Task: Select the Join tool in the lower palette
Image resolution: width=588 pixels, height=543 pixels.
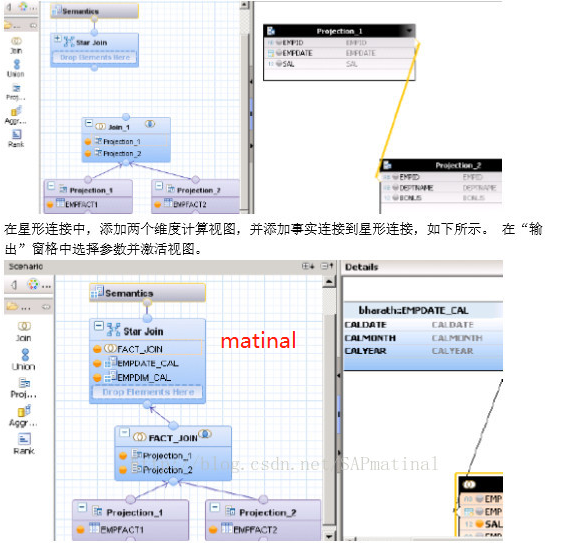Action: click(x=24, y=332)
